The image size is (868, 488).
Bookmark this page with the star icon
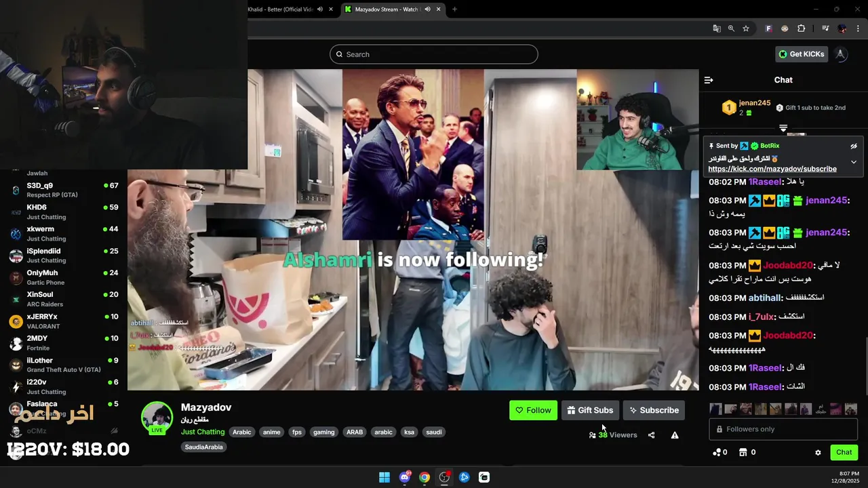pos(746,28)
